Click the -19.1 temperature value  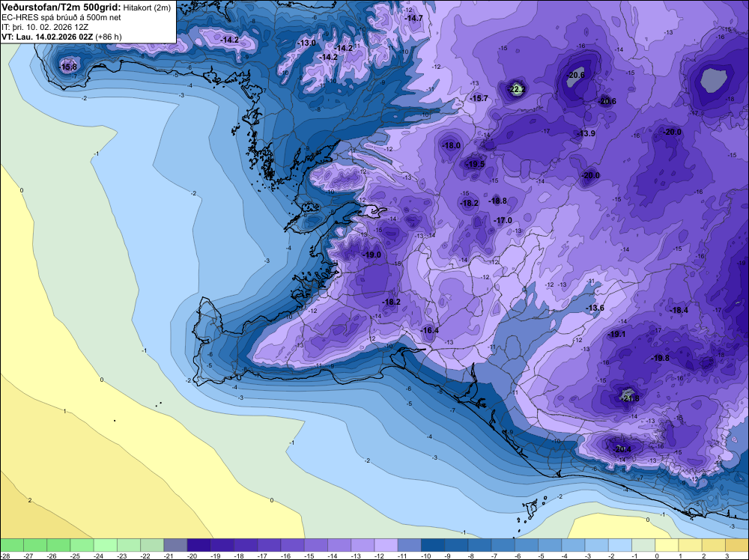(x=616, y=334)
